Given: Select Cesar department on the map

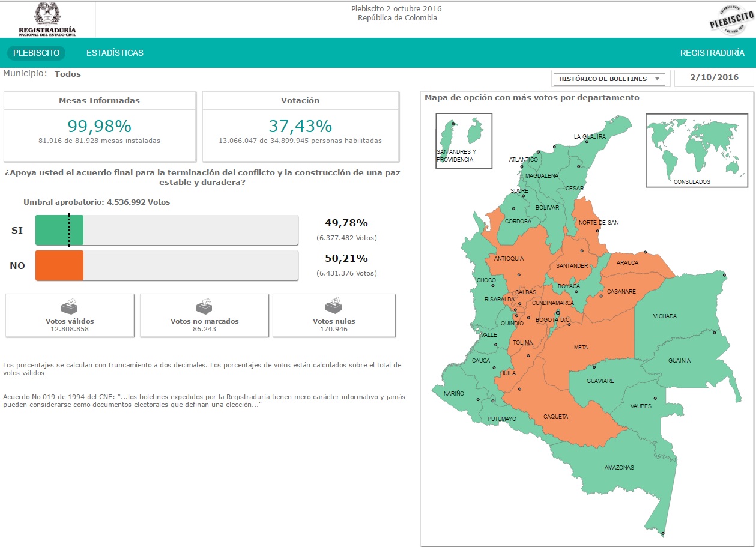Looking at the screenshot, I should tap(575, 189).
